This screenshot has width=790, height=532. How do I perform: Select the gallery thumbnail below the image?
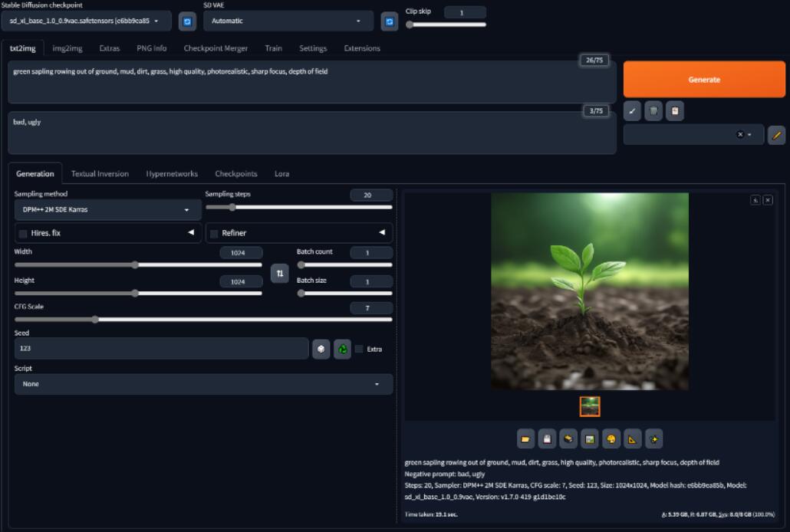coord(590,406)
